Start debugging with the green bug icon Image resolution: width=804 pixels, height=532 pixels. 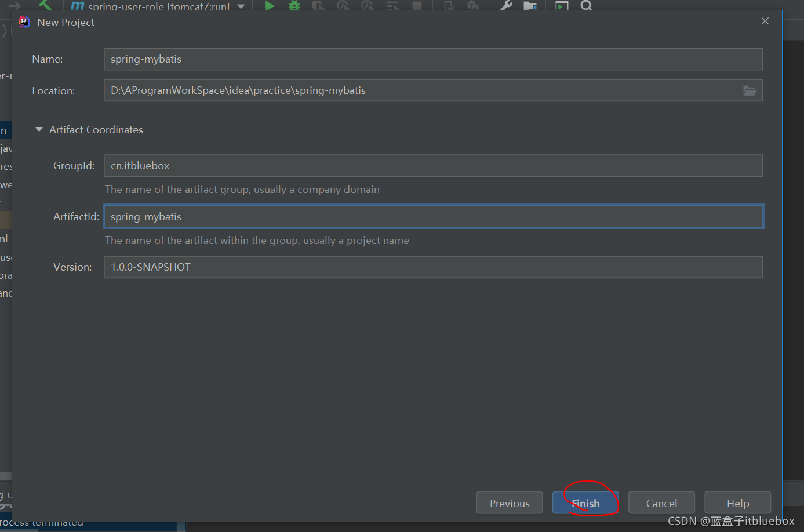point(294,5)
